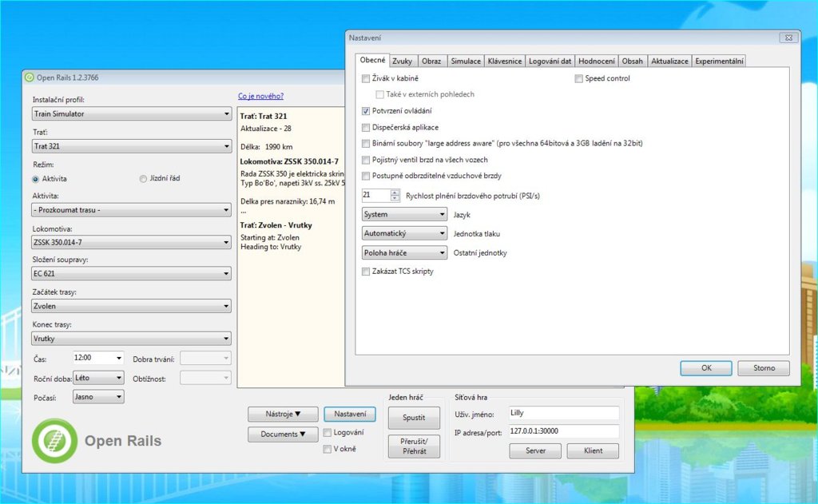Viewport: 818px width, 504px height.
Task: Open Jazyk dropdown showing System
Action: (404, 214)
